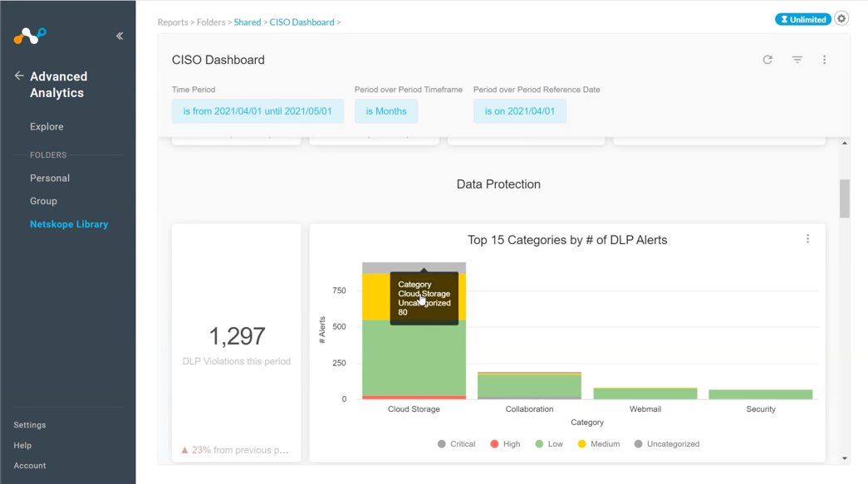Edit the Period over Period Reference Date
868x484 pixels.
(520, 110)
